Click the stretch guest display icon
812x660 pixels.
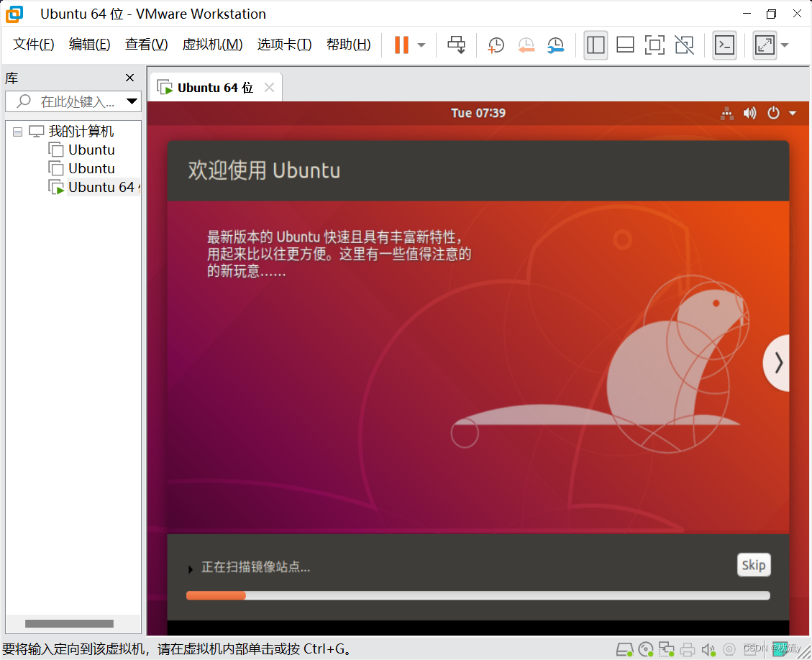click(765, 45)
